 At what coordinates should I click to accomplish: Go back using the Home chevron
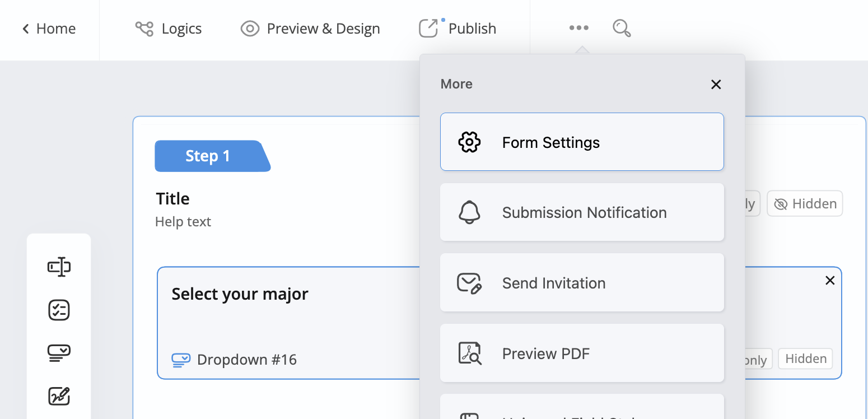tap(26, 29)
